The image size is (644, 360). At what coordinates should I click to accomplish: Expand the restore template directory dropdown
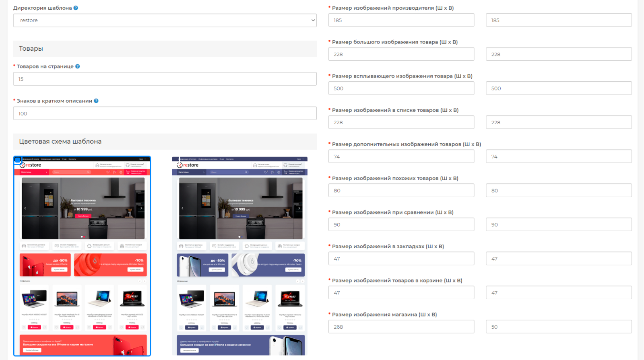[165, 21]
